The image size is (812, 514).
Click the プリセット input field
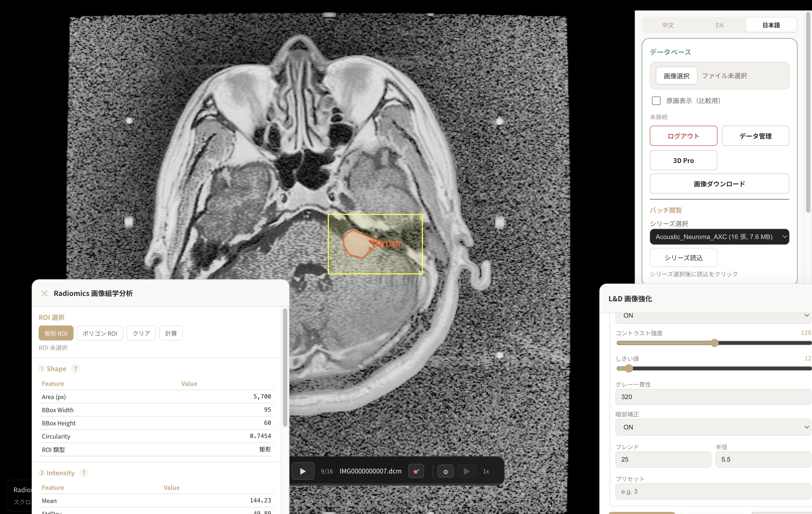713,491
